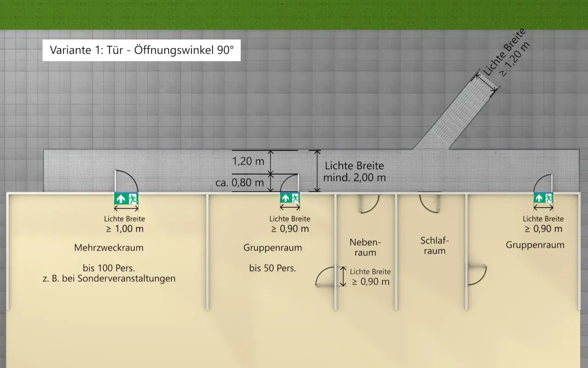The height and width of the screenshot is (368, 588).
Task: Click the Mehrzweckraum room label
Action: coord(109,247)
